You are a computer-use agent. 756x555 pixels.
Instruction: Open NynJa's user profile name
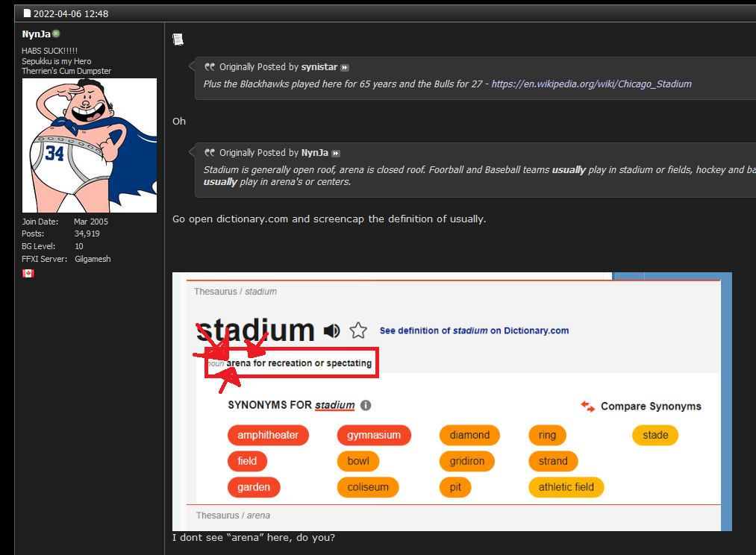(36, 34)
